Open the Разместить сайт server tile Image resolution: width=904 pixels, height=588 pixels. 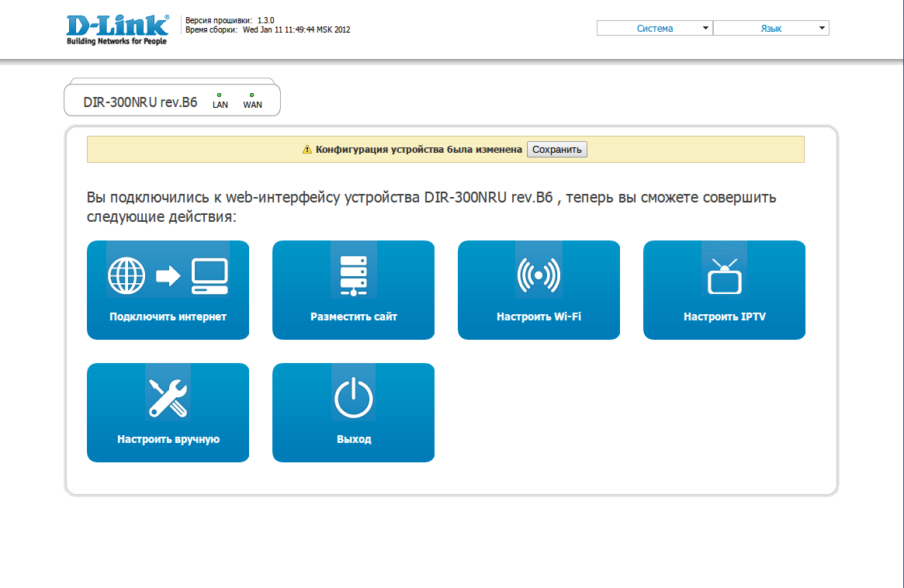coord(353,290)
